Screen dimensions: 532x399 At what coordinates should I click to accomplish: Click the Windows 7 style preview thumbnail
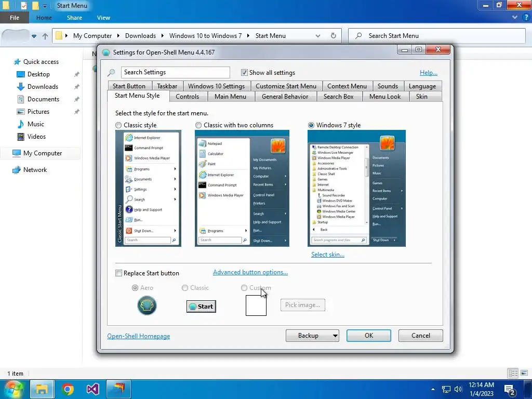tap(356, 188)
